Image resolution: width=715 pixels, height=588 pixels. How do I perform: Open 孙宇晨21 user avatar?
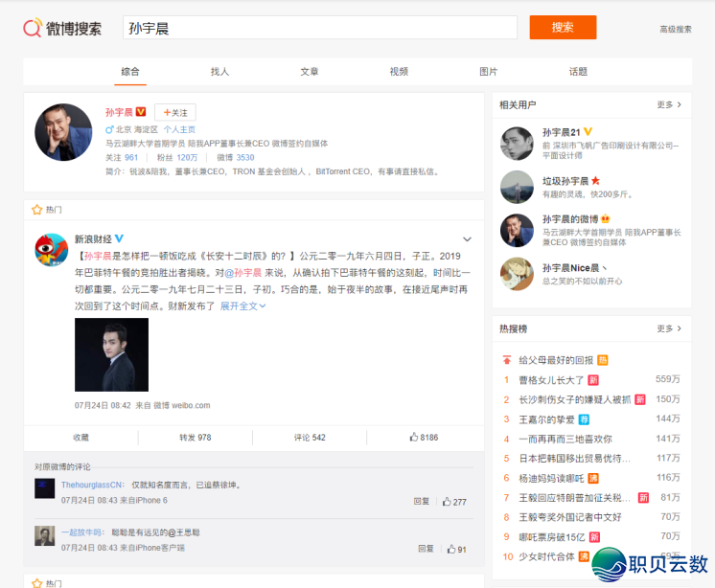(517, 144)
